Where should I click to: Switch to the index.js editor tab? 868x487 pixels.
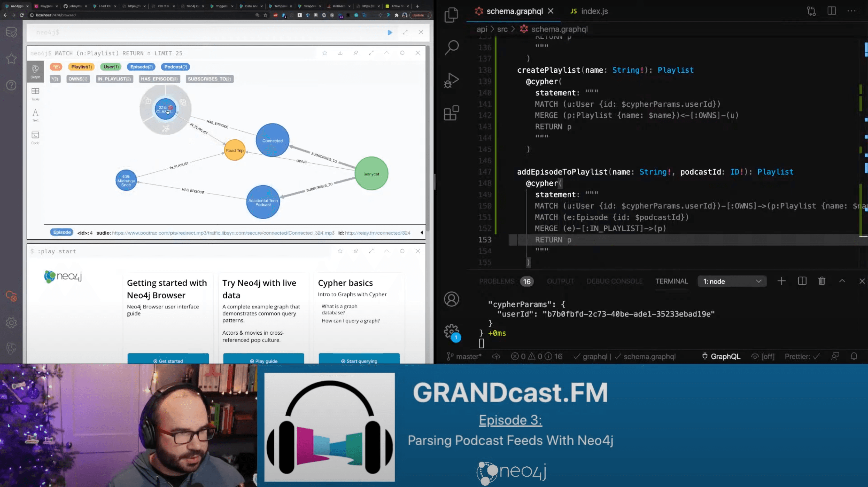[x=589, y=11]
